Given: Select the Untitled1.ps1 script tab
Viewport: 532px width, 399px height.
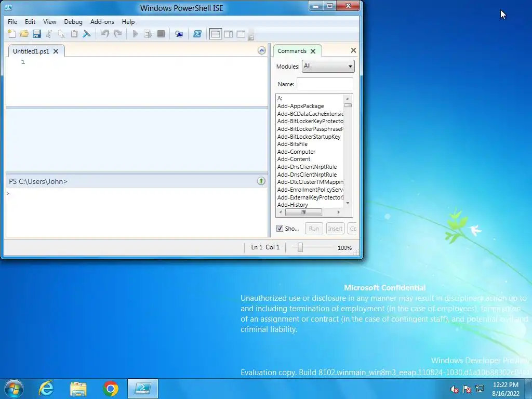Looking at the screenshot, I should click(31, 51).
